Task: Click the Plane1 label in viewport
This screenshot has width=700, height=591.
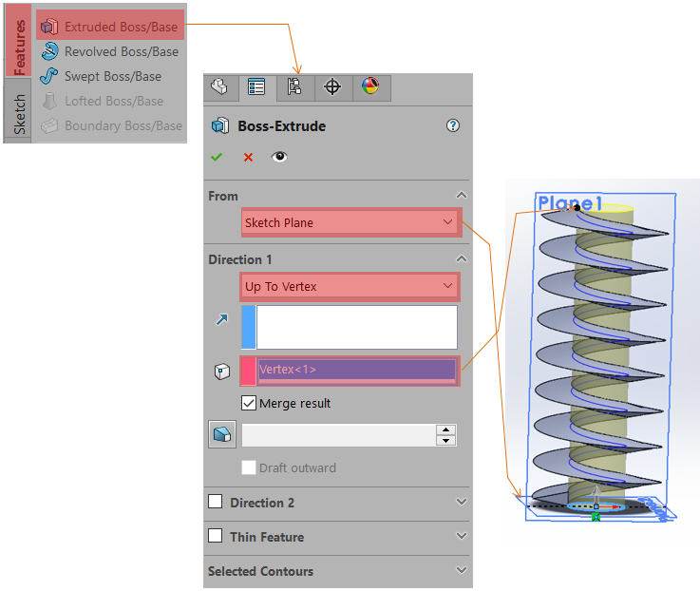Action: pyautogui.click(x=570, y=202)
